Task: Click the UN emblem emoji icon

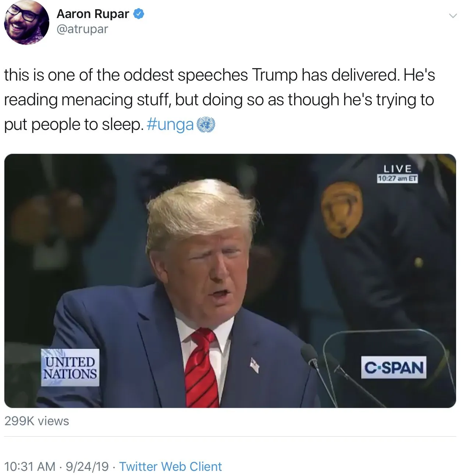Action: 206,125
